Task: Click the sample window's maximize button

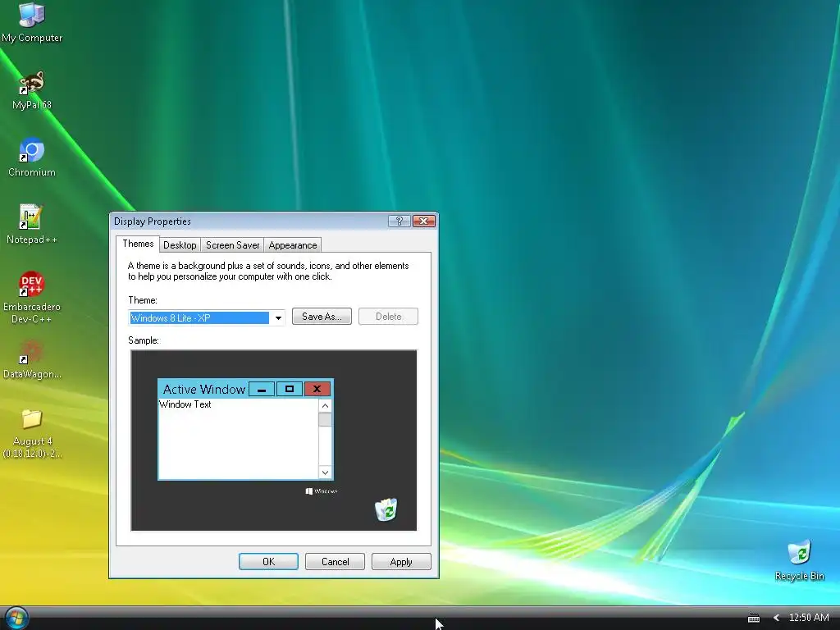Action: [290, 390]
